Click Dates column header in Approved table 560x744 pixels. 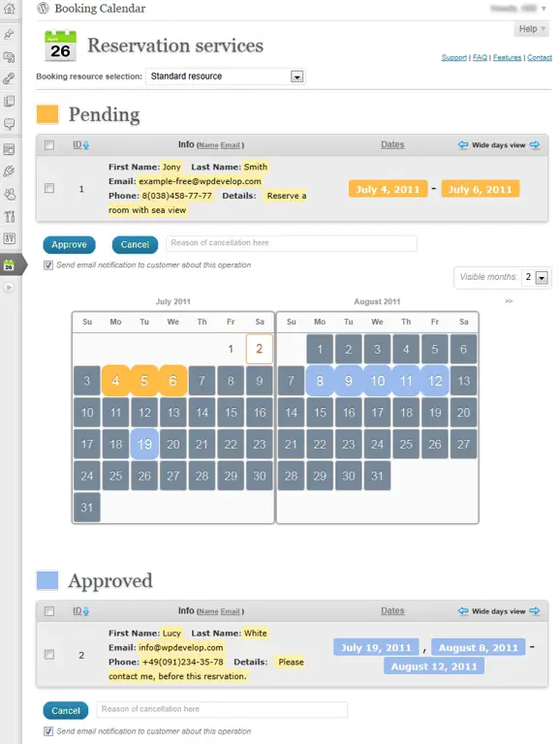click(x=392, y=610)
